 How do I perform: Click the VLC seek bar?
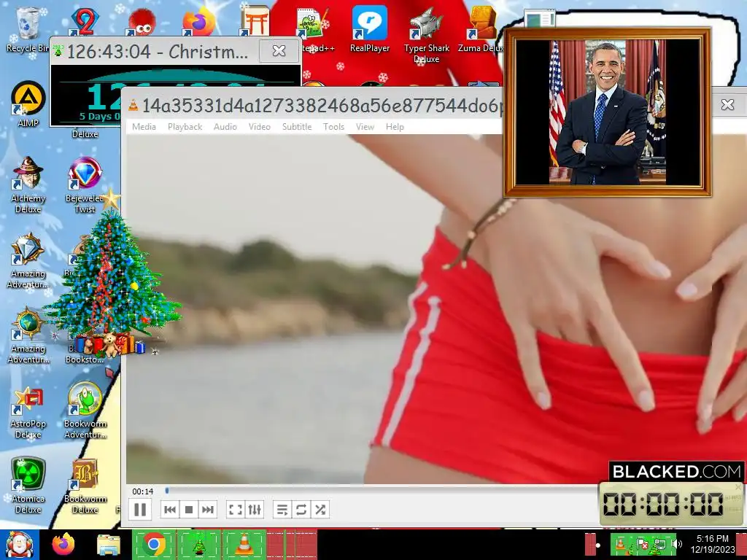[381, 490]
